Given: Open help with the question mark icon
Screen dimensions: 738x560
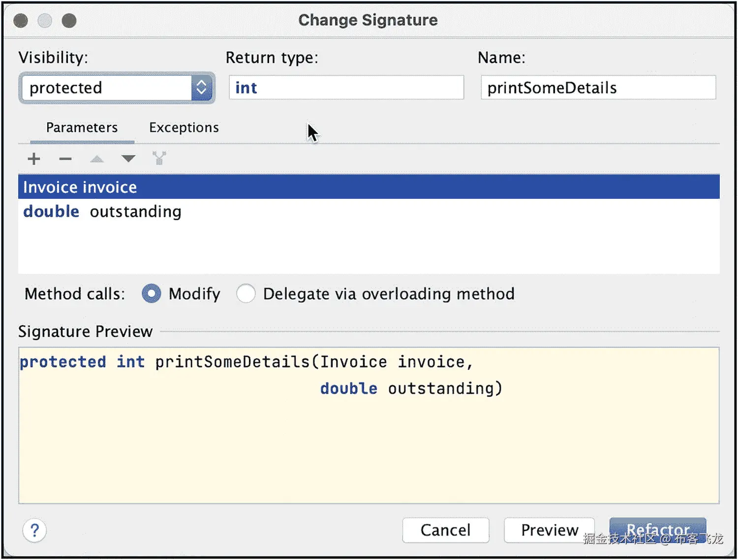Looking at the screenshot, I should point(34,530).
